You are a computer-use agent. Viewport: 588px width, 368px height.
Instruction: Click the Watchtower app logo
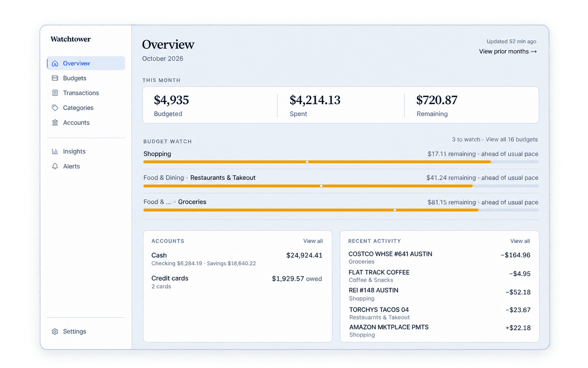(x=70, y=39)
